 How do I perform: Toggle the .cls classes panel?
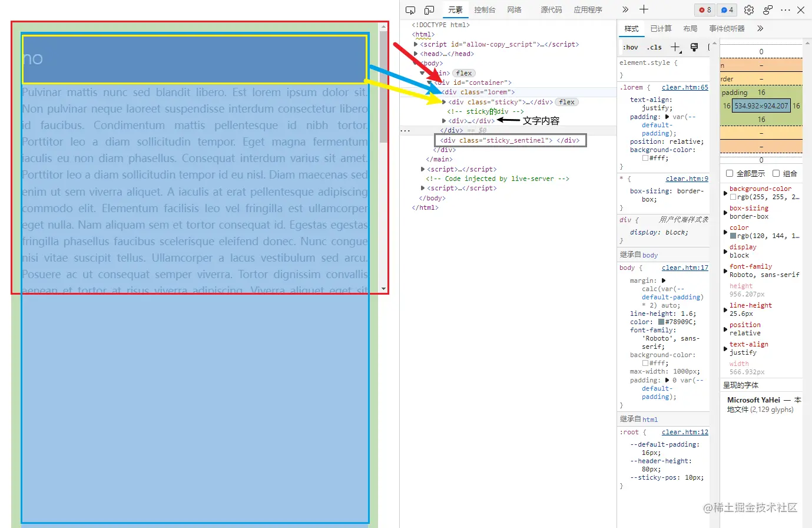[x=654, y=47]
